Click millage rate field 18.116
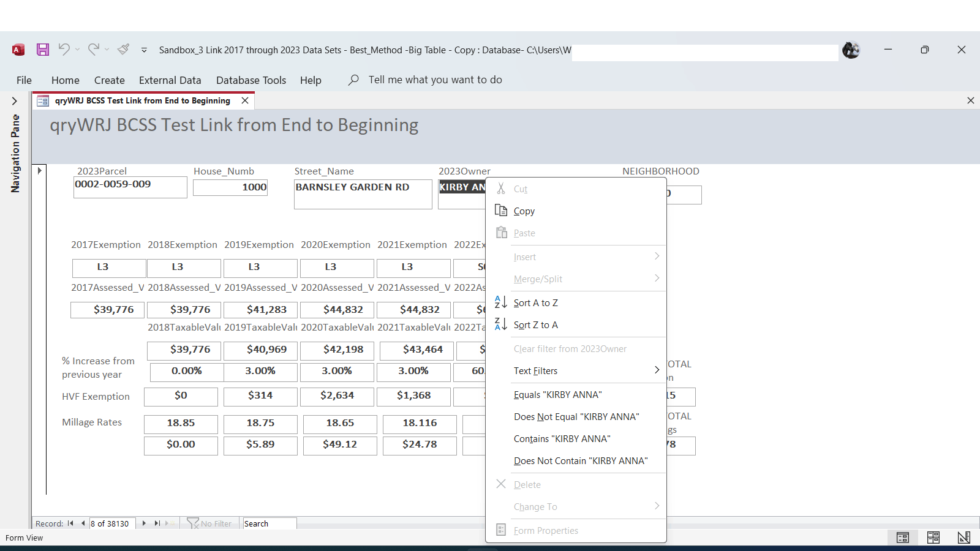The height and width of the screenshot is (551, 980). (420, 423)
